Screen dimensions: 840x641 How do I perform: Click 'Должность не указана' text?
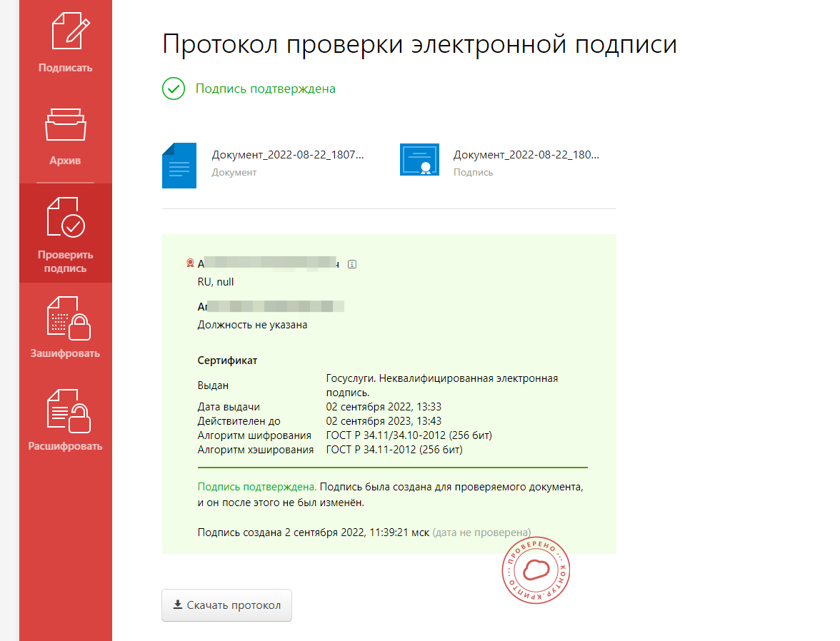tap(252, 325)
